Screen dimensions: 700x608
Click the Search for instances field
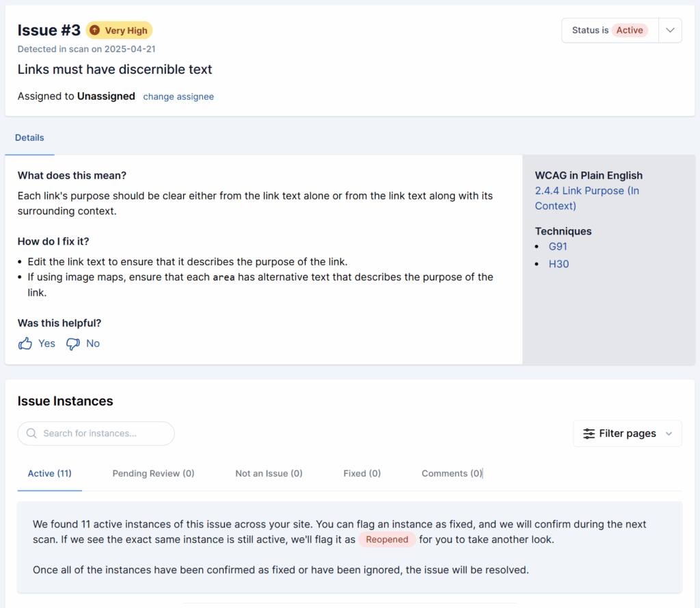pos(96,434)
